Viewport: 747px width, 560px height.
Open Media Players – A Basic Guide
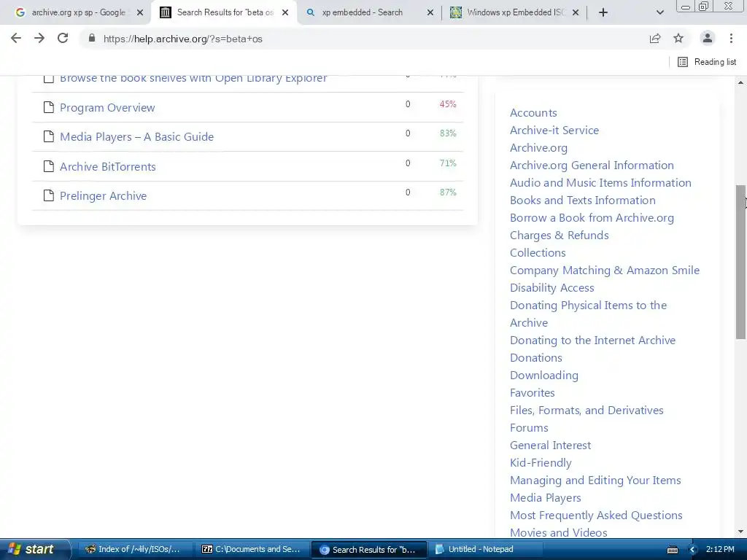[x=136, y=136]
